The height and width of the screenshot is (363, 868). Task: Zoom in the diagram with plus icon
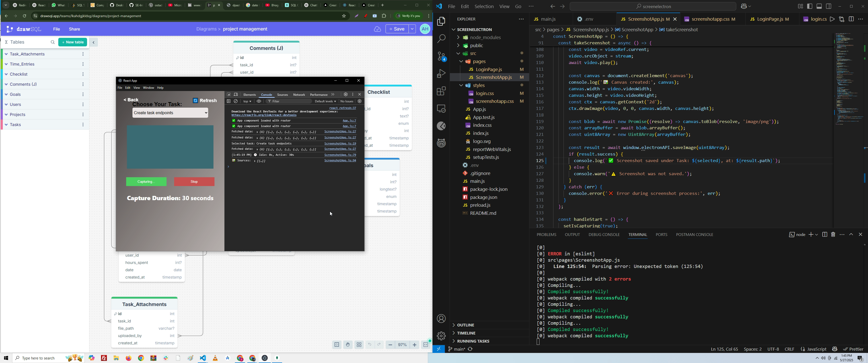click(415, 345)
